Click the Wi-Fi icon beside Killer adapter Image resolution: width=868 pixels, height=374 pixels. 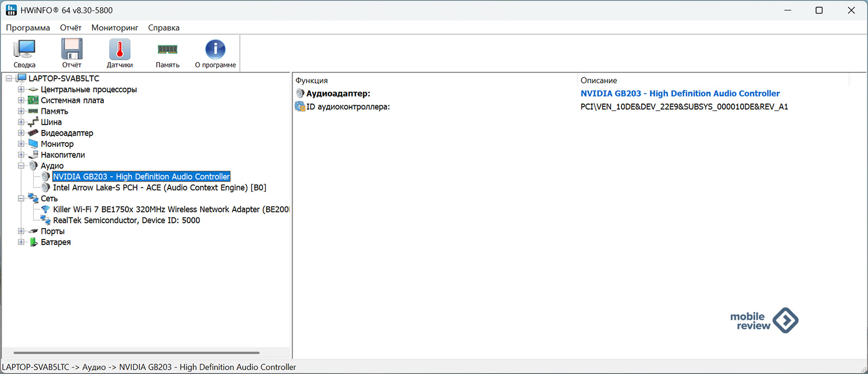(46, 209)
